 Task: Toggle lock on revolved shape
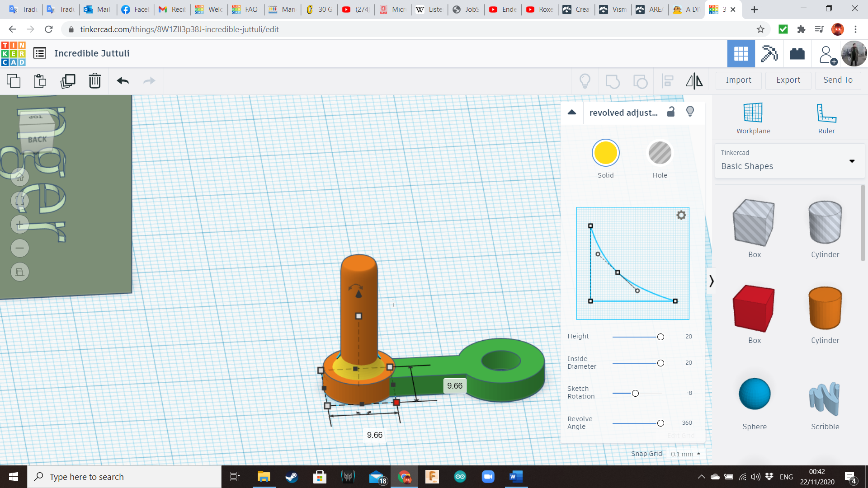pyautogui.click(x=671, y=112)
